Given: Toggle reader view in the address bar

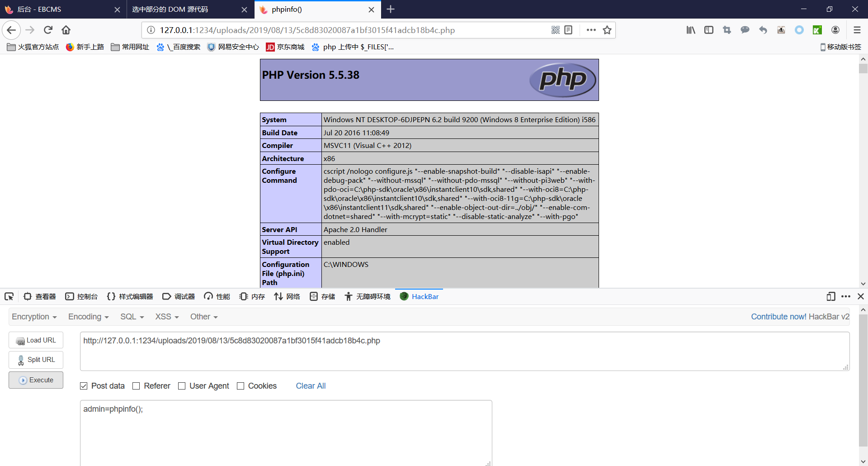Looking at the screenshot, I should (569, 30).
